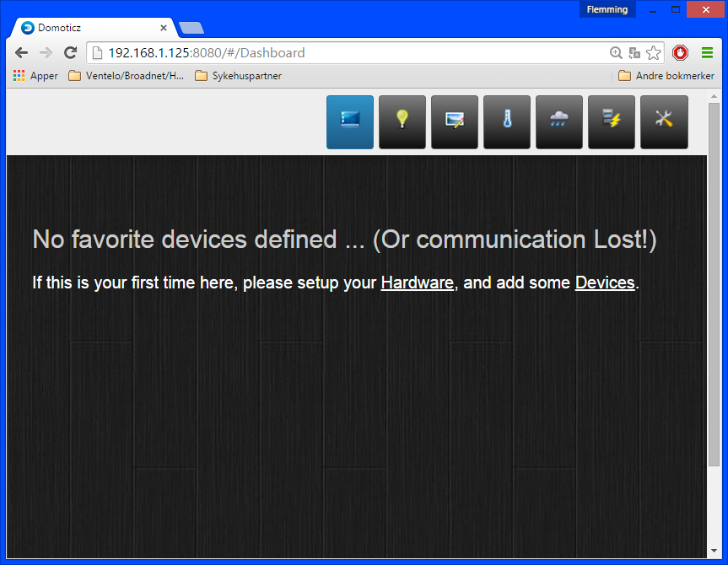Screen dimensions: 728x565
Task: Open the Andre bokmerker folder
Action: click(666, 76)
